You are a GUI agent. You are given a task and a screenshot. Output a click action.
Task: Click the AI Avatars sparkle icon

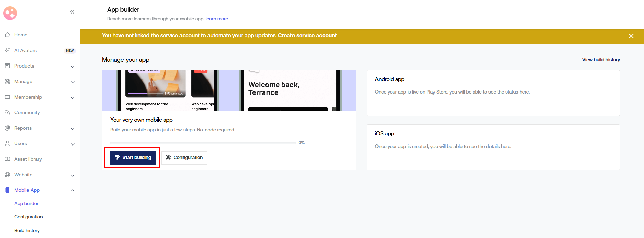point(7,50)
